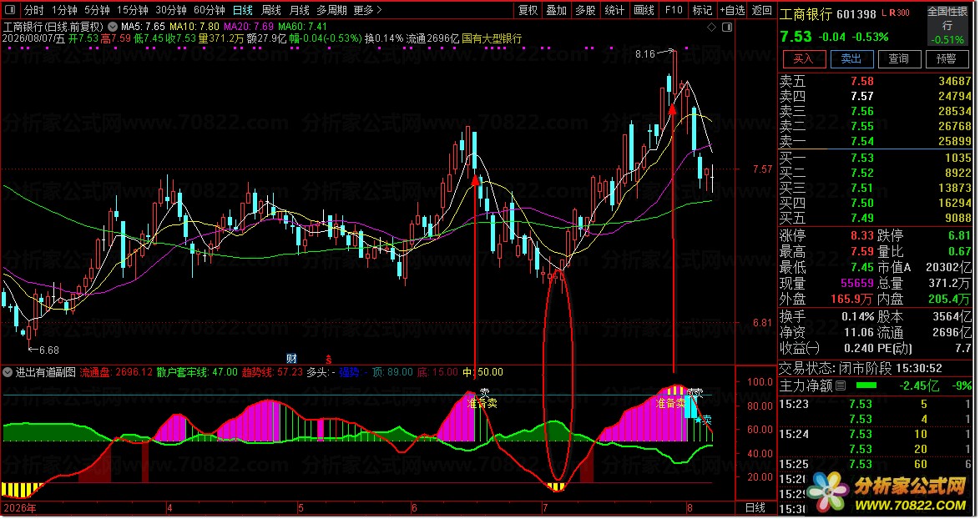980x519 pixels.
Task: Open the 进出有道副图 indicator dropdown arrow
Action: tap(8, 372)
